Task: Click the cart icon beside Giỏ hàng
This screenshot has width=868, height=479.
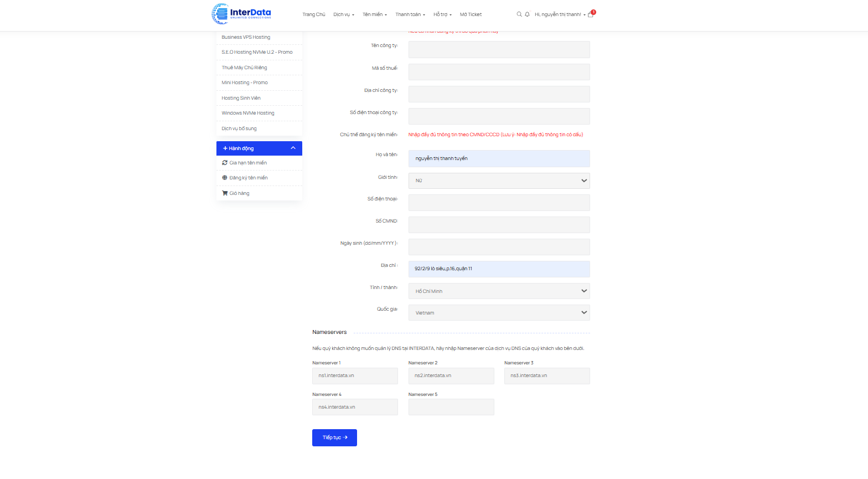Action: [225, 193]
